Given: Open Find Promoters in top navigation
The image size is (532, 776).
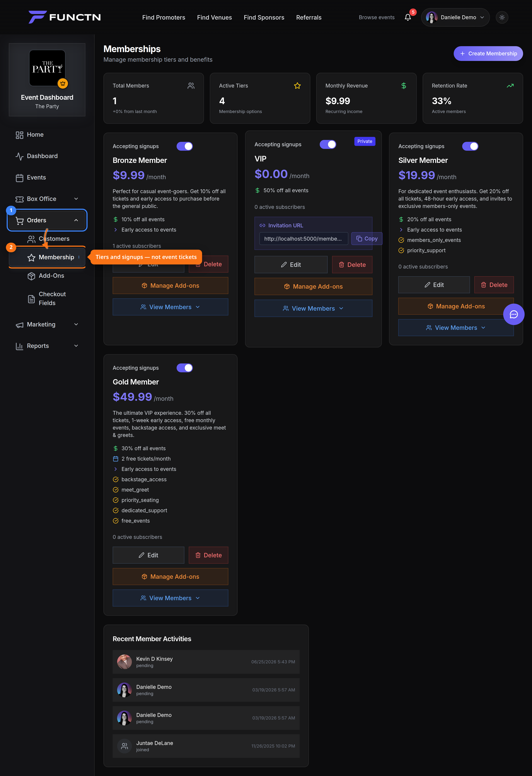Looking at the screenshot, I should point(164,17).
